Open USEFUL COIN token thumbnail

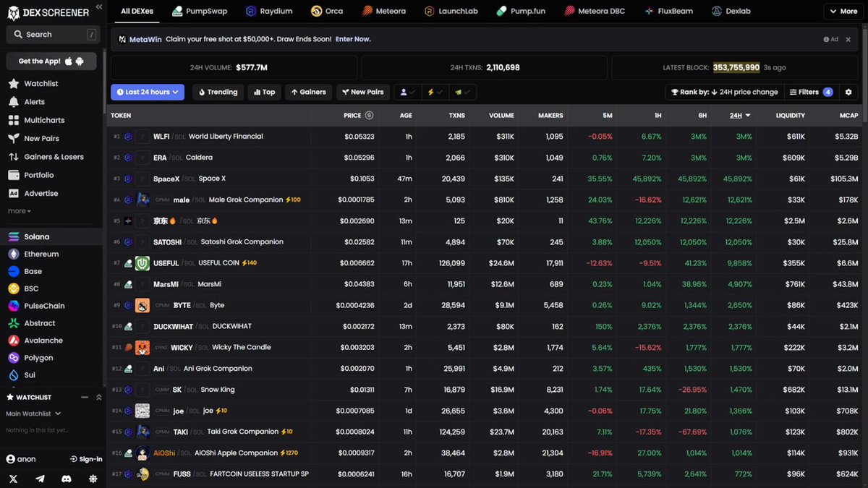pos(142,263)
